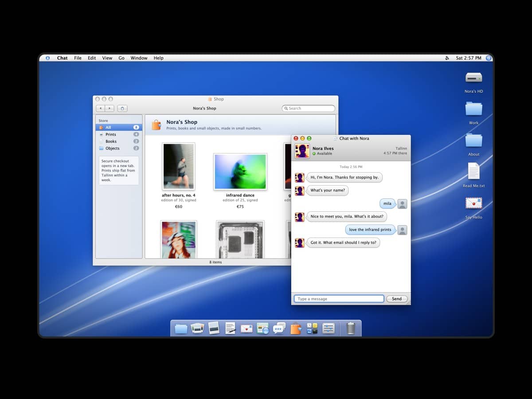Click the round blue icon at the menu bar's right end
Screen dimensions: 532x399
point(489,58)
